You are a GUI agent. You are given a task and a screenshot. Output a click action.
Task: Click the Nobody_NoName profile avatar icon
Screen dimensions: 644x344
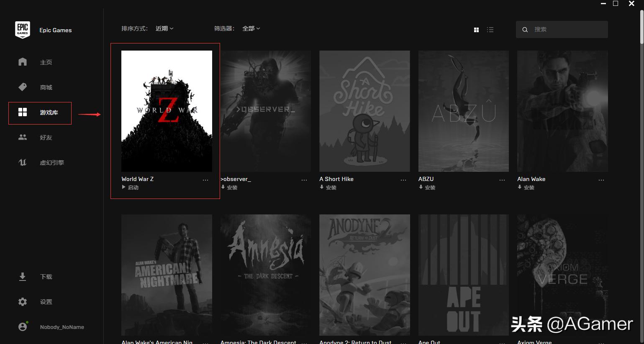point(23,326)
